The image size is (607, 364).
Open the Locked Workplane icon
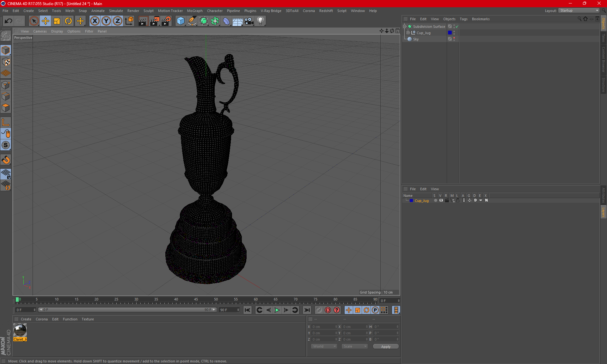[x=6, y=174]
